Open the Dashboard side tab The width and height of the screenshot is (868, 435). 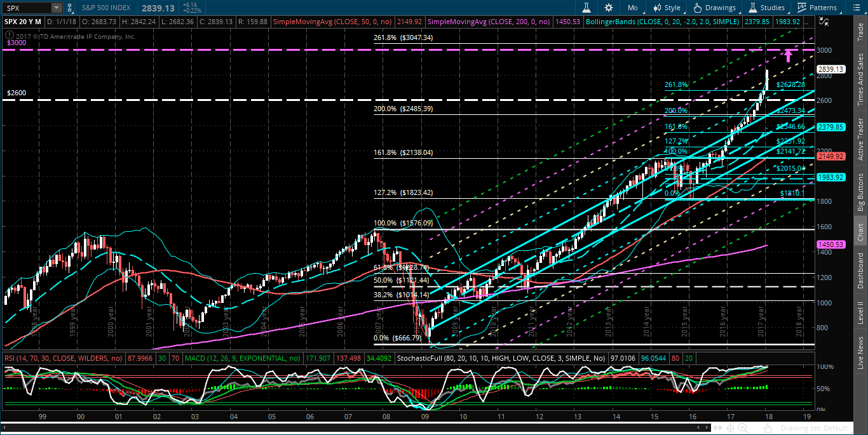861,271
